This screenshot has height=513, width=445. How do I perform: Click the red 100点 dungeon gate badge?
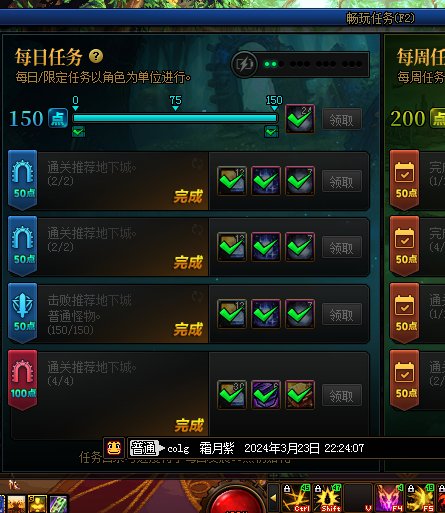23,379
